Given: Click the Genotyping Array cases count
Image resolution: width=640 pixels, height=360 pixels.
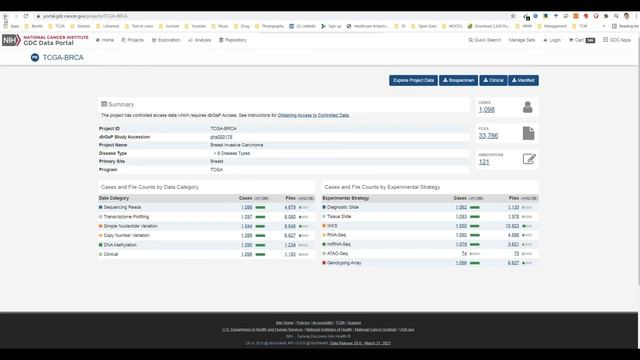Looking at the screenshot, I should 461,263.
